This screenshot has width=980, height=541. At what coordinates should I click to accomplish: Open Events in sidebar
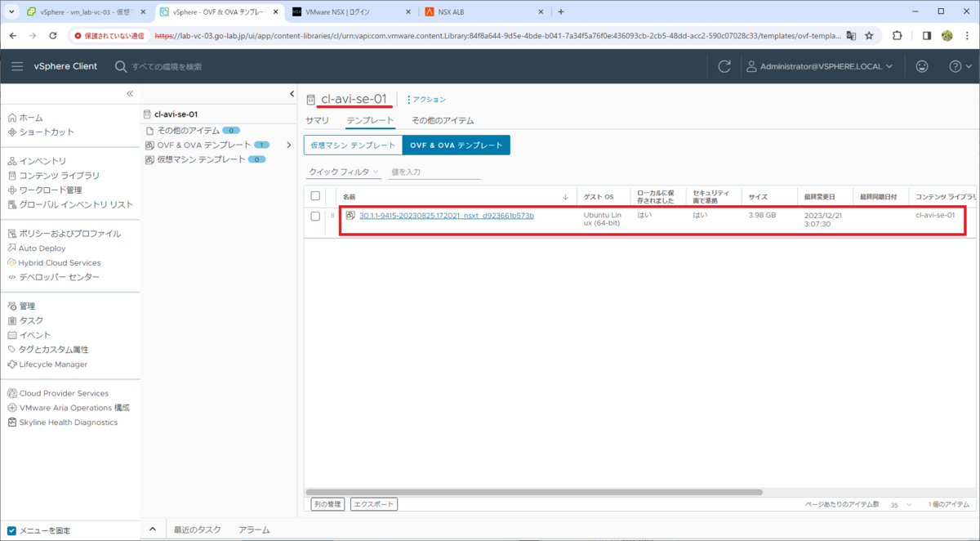[29, 335]
